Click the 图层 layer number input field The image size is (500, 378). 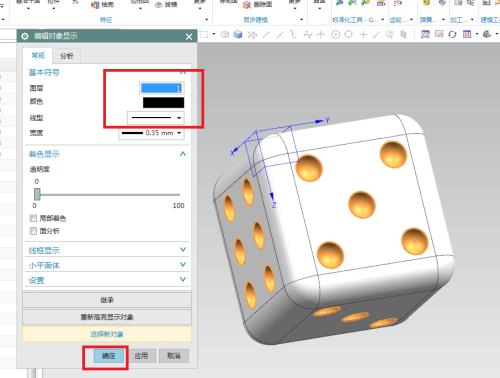point(162,88)
